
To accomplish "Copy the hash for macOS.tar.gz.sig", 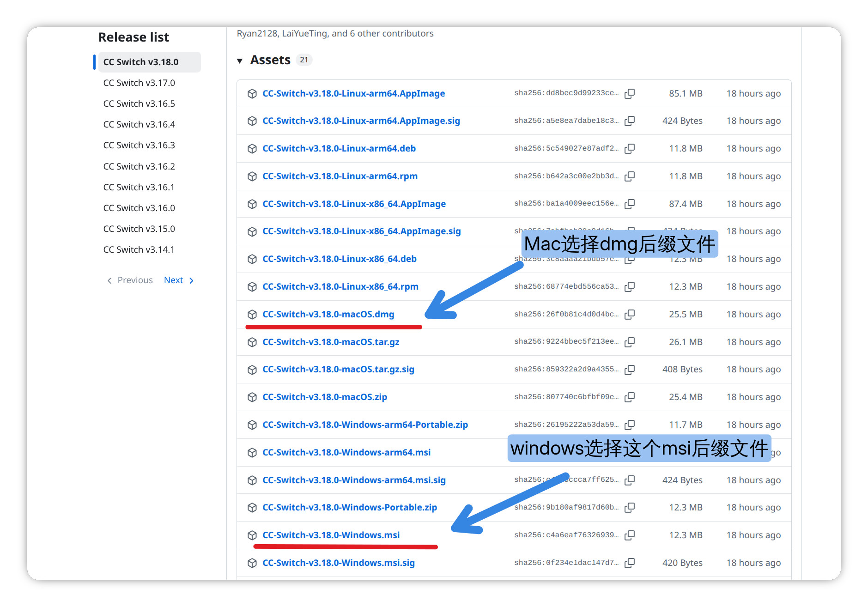I will (630, 369).
